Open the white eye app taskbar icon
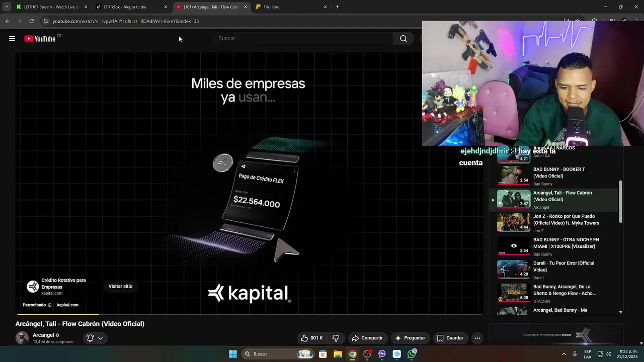 [x=397, y=354]
